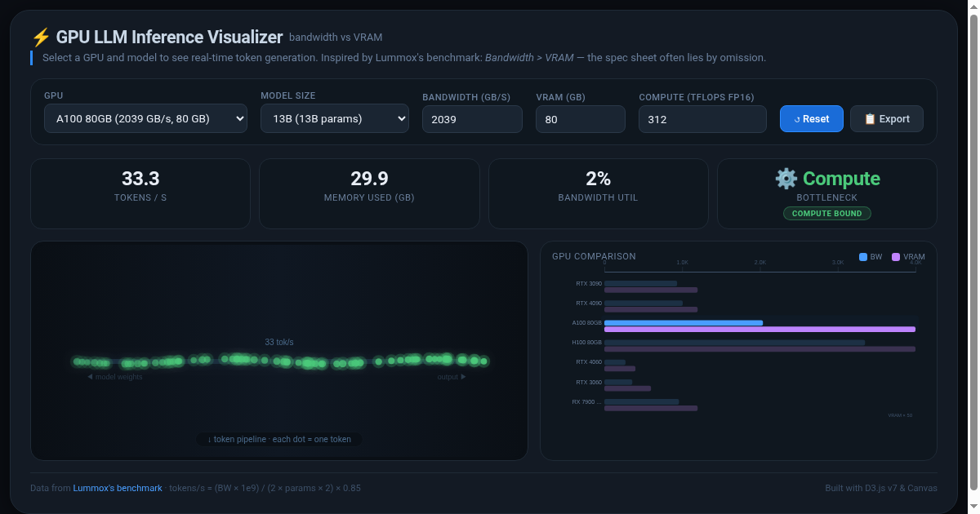Click the '33 tok/s' canvas label
The height and width of the screenshot is (514, 980).
tap(279, 342)
